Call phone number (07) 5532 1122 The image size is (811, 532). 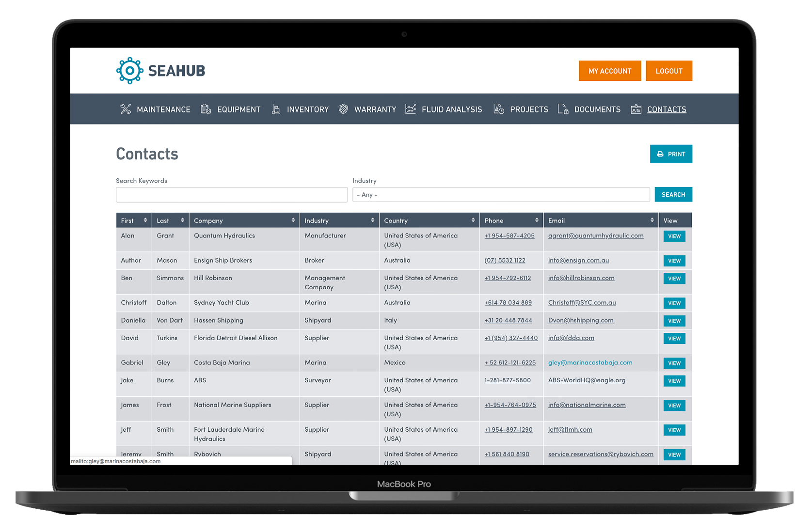(x=505, y=260)
